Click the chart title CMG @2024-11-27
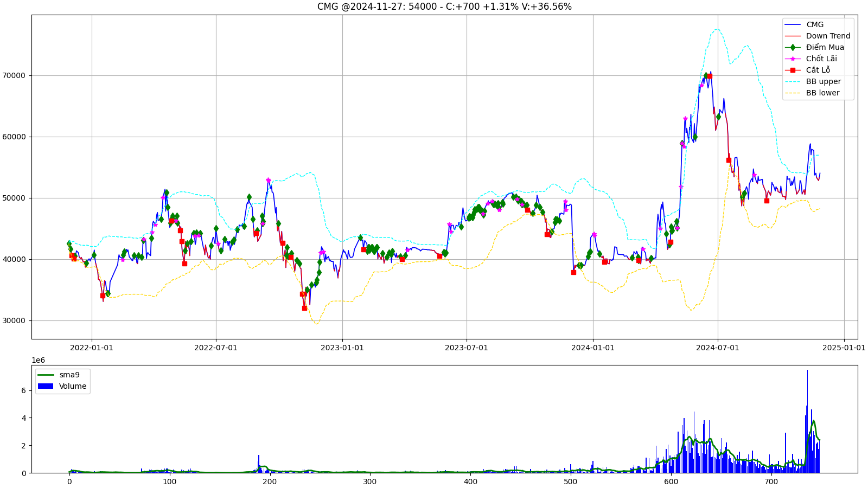 pyautogui.click(x=444, y=7)
